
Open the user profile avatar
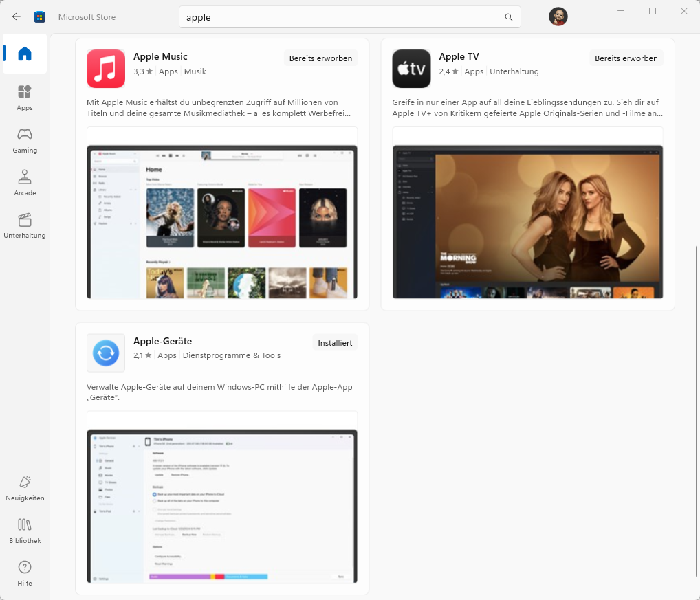558,17
